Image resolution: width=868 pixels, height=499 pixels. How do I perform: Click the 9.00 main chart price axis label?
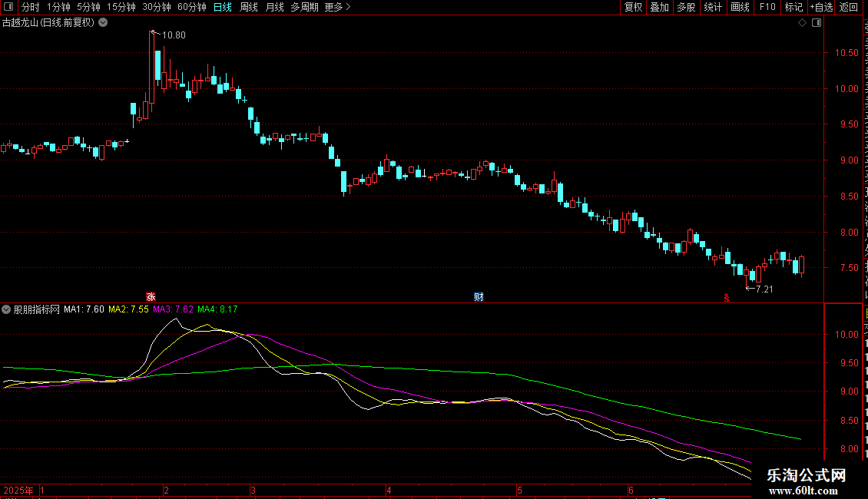pos(849,160)
